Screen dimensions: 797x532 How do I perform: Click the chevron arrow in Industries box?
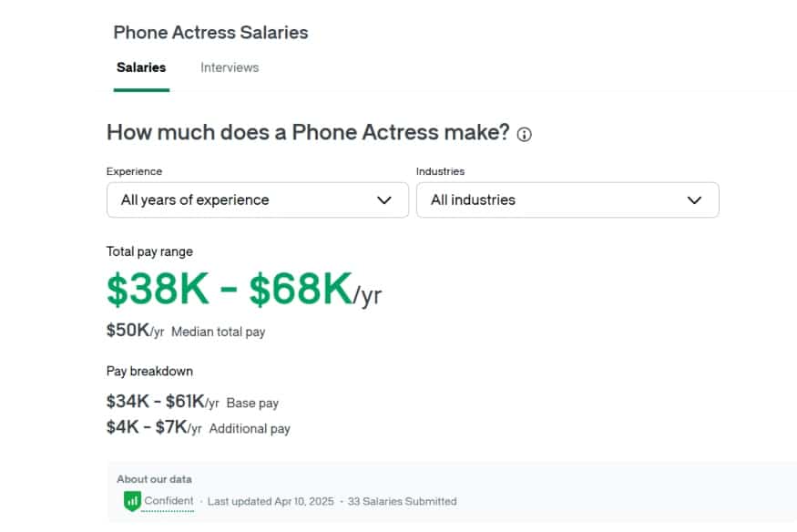pos(694,200)
